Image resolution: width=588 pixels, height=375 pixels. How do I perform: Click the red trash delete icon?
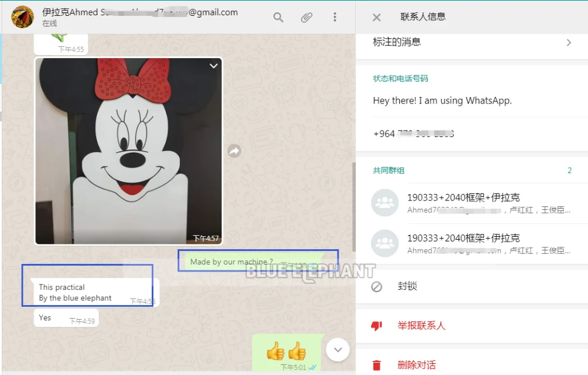click(376, 365)
